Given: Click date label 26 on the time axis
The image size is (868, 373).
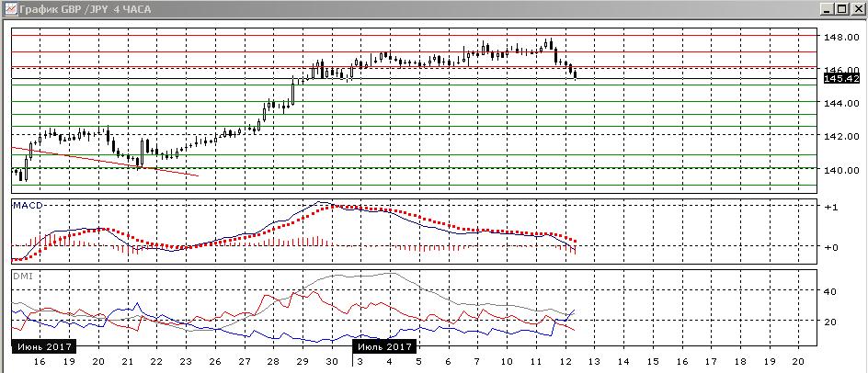Looking at the screenshot, I should click(x=215, y=361).
